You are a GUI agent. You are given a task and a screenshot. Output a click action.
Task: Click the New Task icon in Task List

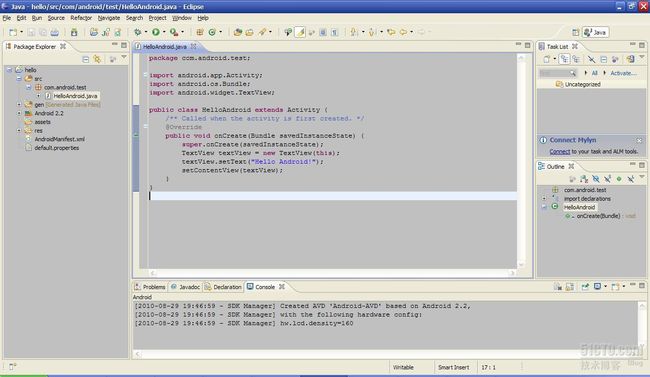[x=546, y=59]
